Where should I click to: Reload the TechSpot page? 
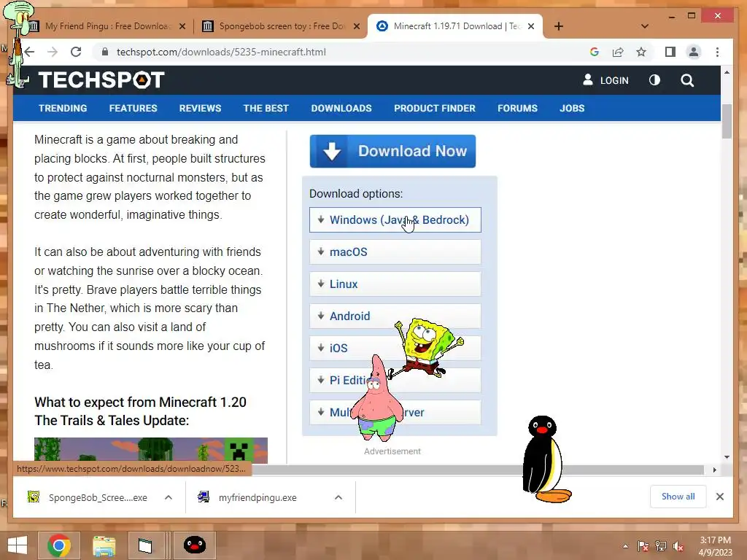point(76,52)
